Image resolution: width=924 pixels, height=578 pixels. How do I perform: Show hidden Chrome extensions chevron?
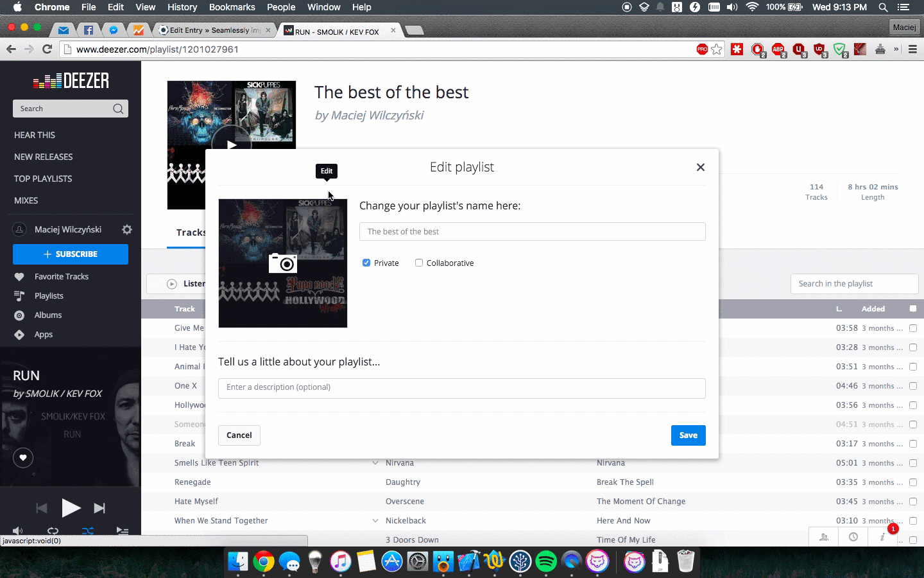coord(896,49)
